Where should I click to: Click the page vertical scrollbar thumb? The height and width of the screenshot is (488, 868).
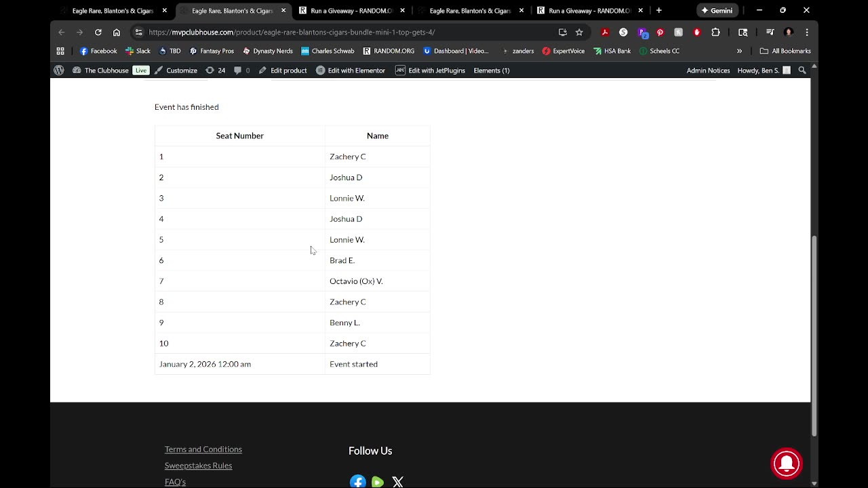click(x=814, y=335)
